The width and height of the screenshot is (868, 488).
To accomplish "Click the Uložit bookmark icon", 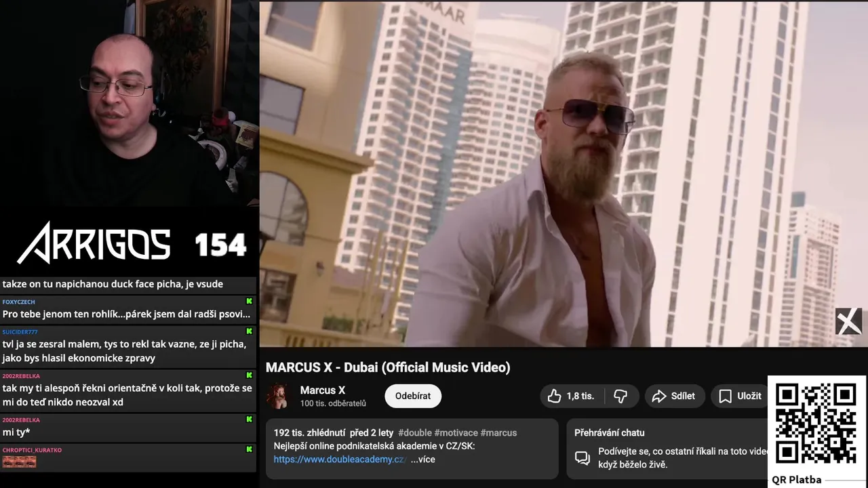I will (x=725, y=396).
